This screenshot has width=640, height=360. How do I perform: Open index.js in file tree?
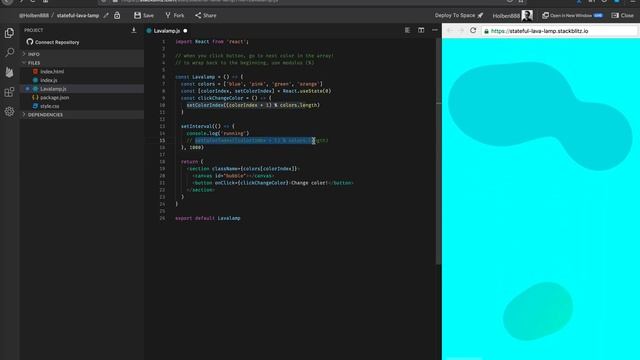click(49, 80)
